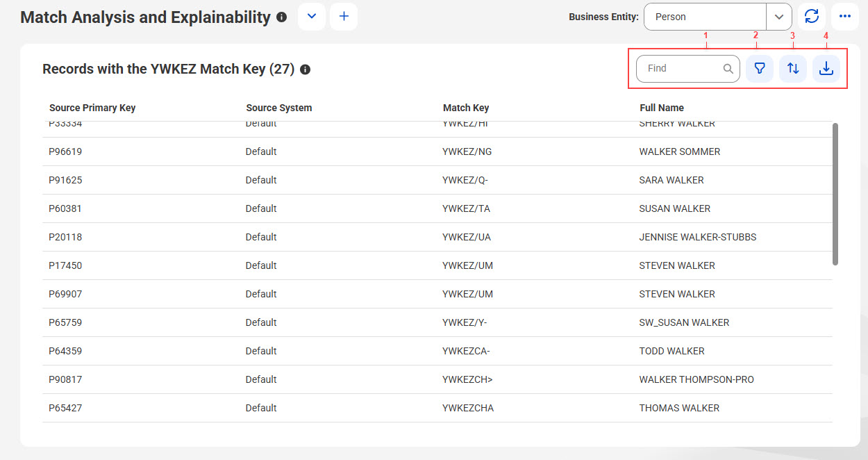Click match key YWKEZCH>

[467, 379]
